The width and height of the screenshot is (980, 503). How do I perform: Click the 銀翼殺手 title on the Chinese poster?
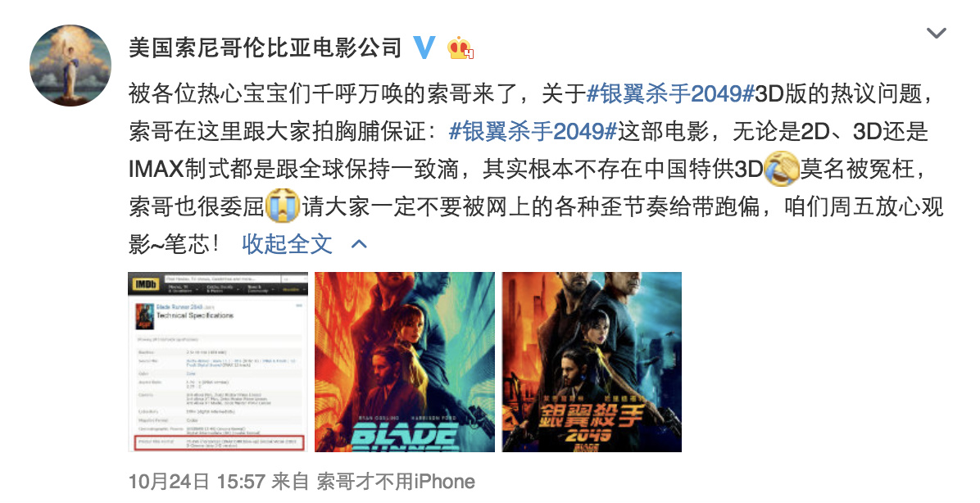pos(591,415)
